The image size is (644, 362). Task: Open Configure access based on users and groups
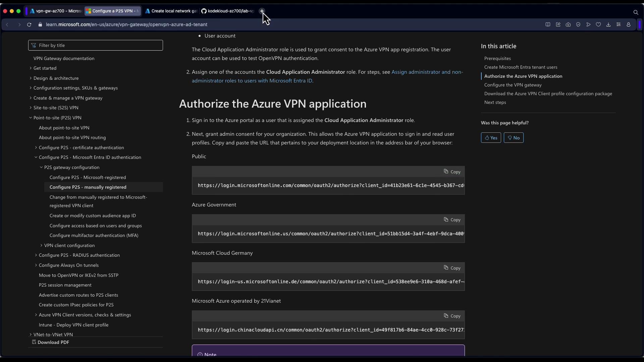(96, 226)
